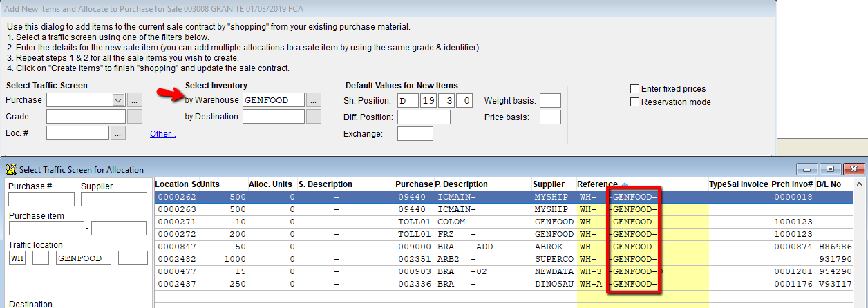The image size is (868, 308).
Task: Maximize the Select Traffic Screen window
Action: click(x=829, y=169)
